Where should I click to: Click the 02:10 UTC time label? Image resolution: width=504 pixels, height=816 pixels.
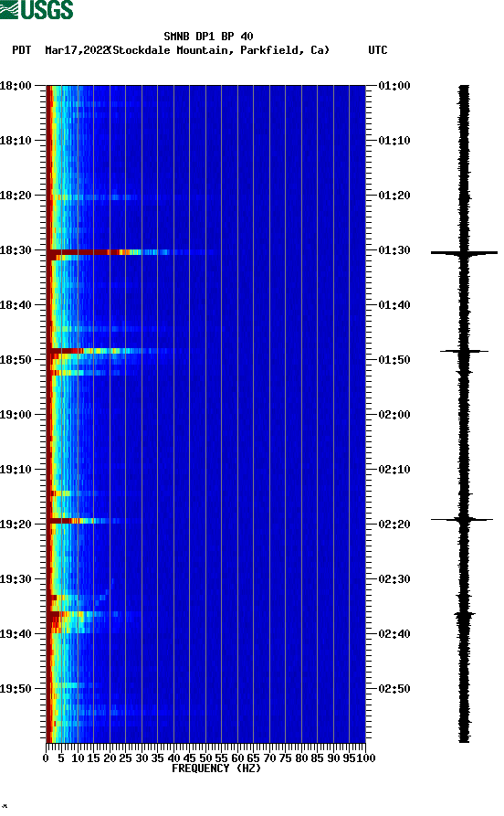(394, 469)
